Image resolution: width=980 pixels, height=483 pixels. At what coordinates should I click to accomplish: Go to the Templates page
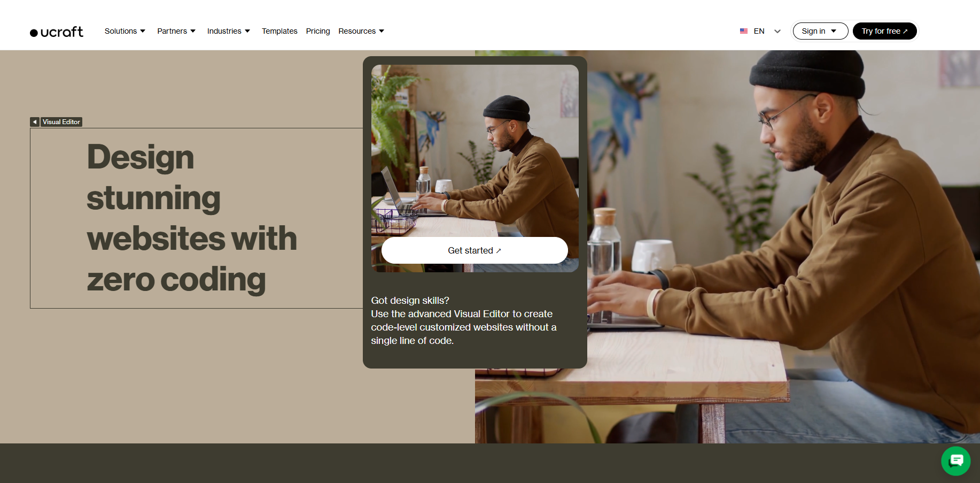[x=279, y=31]
